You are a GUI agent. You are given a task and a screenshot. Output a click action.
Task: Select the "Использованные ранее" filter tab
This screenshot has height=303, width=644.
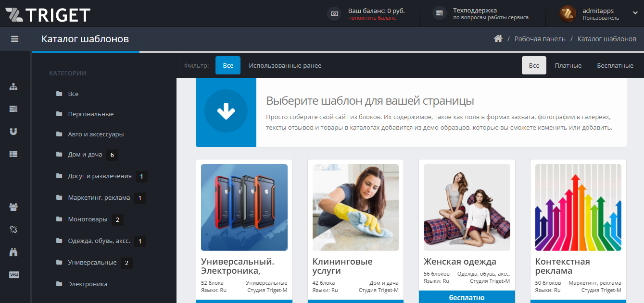click(285, 65)
